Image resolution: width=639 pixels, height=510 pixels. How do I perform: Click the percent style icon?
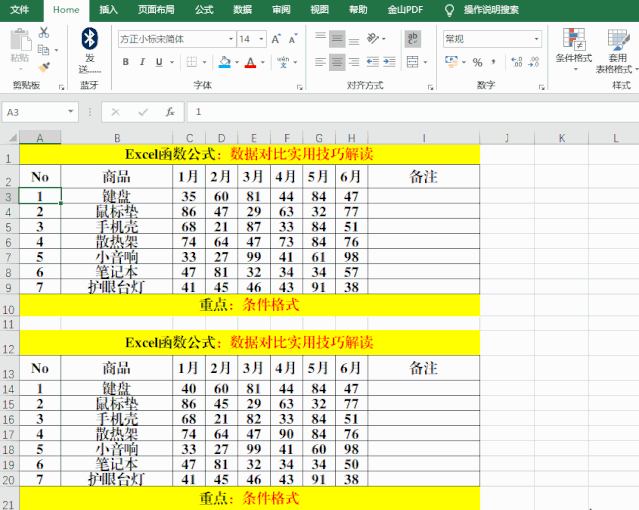point(477,62)
